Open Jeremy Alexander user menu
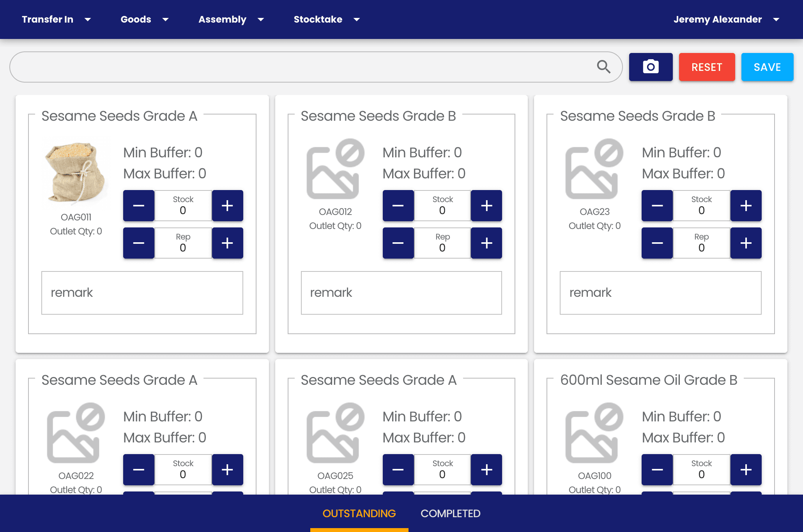The image size is (803, 532). [x=727, y=19]
